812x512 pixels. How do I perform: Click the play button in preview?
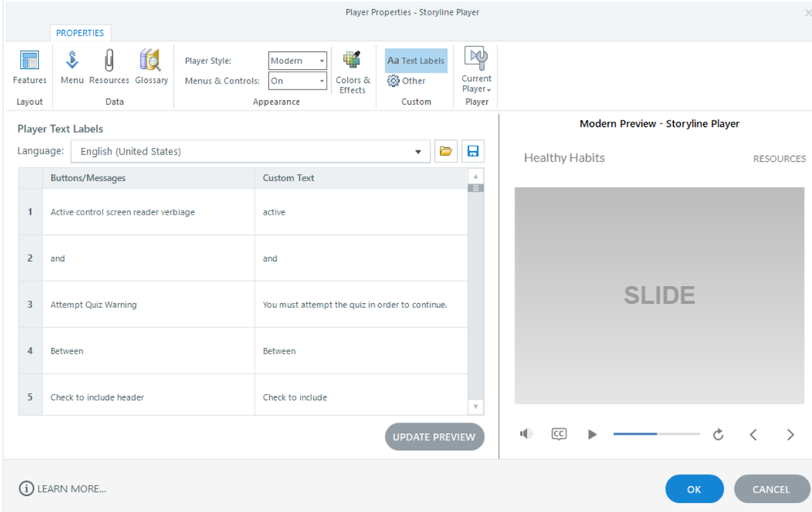coord(592,434)
